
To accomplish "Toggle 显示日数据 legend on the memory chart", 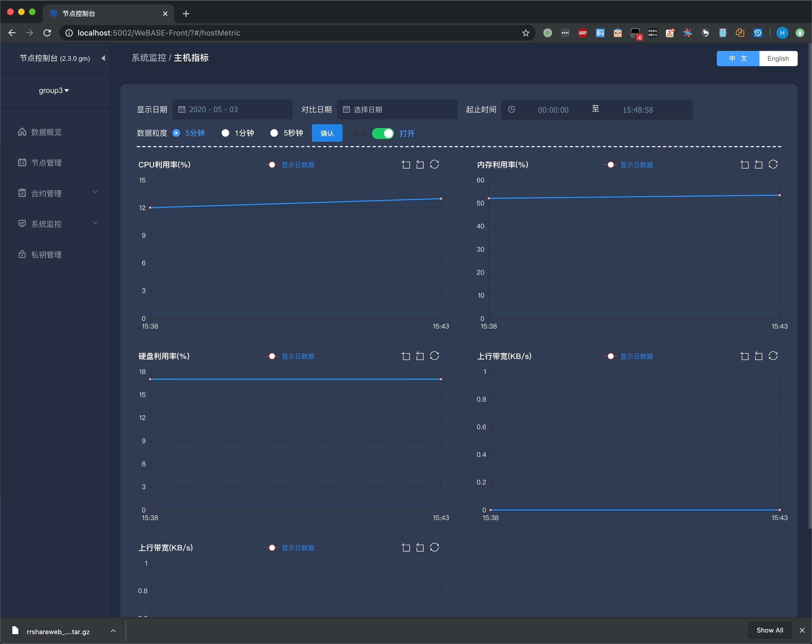I will click(629, 165).
